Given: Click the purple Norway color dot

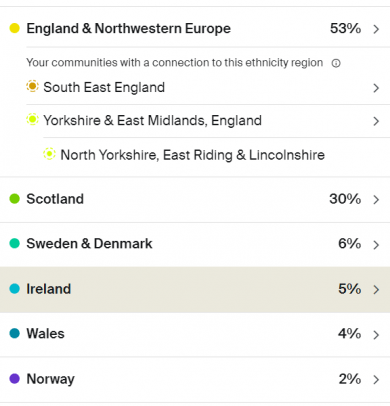Looking at the screenshot, I should click(15, 379).
